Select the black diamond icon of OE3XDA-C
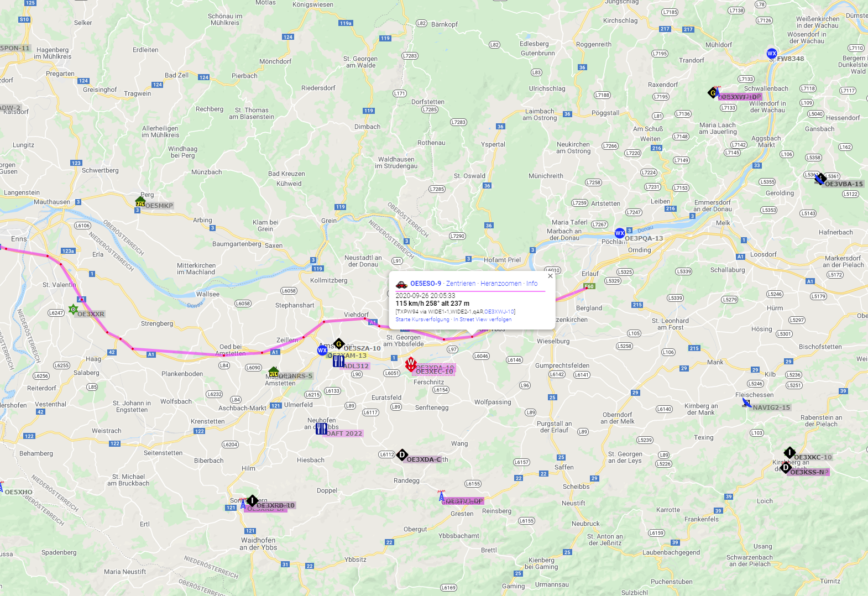Image resolution: width=868 pixels, height=596 pixels. 402,454
